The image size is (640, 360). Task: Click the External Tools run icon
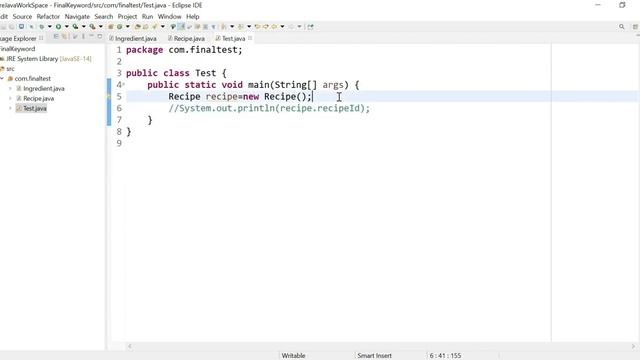coord(93,27)
